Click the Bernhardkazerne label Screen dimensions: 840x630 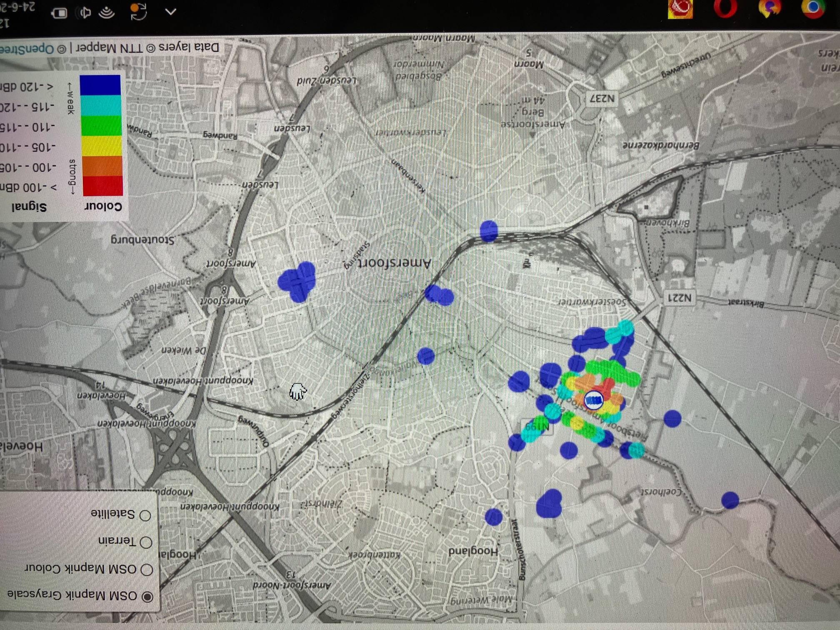(x=661, y=145)
